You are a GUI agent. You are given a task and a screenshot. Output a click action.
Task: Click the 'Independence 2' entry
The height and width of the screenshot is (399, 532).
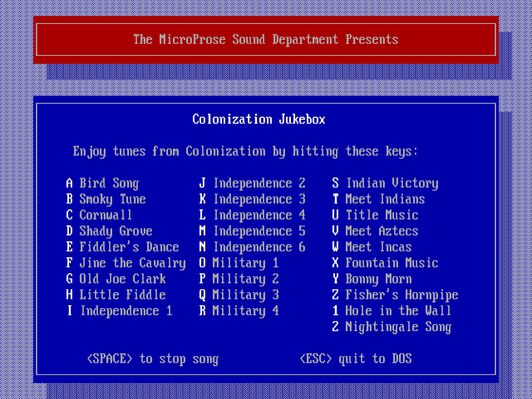[x=252, y=183]
